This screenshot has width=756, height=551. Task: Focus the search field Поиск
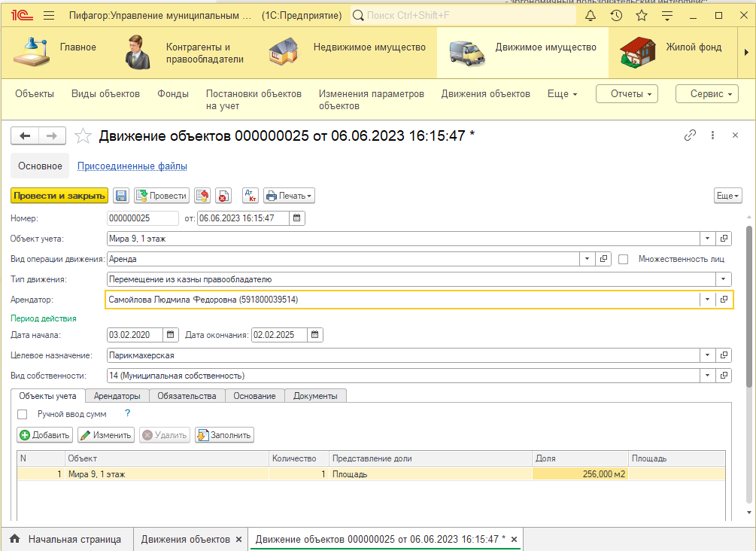click(463, 16)
